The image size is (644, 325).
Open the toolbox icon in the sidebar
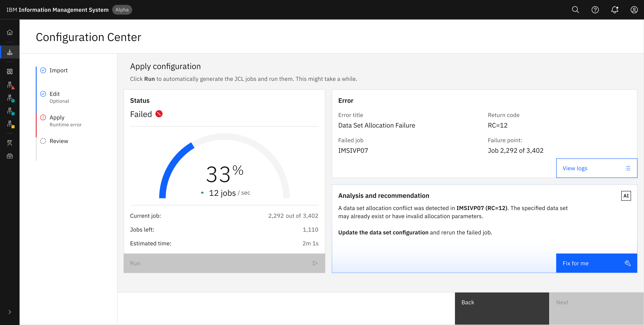[10, 156]
